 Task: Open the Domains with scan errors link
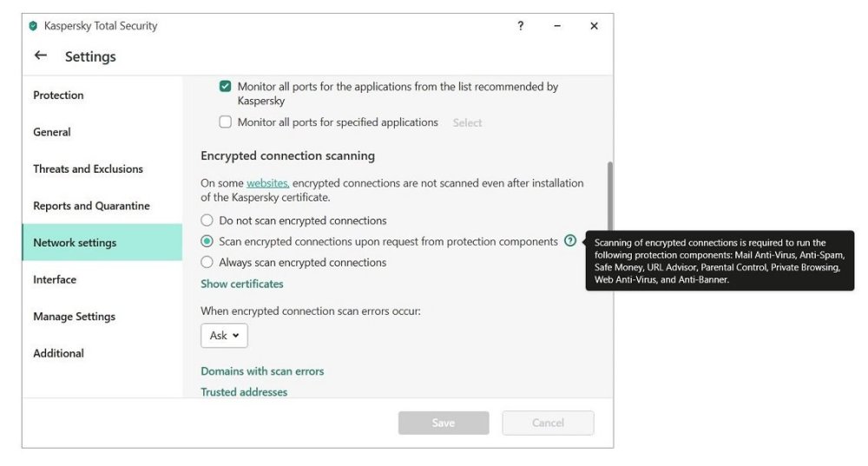[x=262, y=371]
